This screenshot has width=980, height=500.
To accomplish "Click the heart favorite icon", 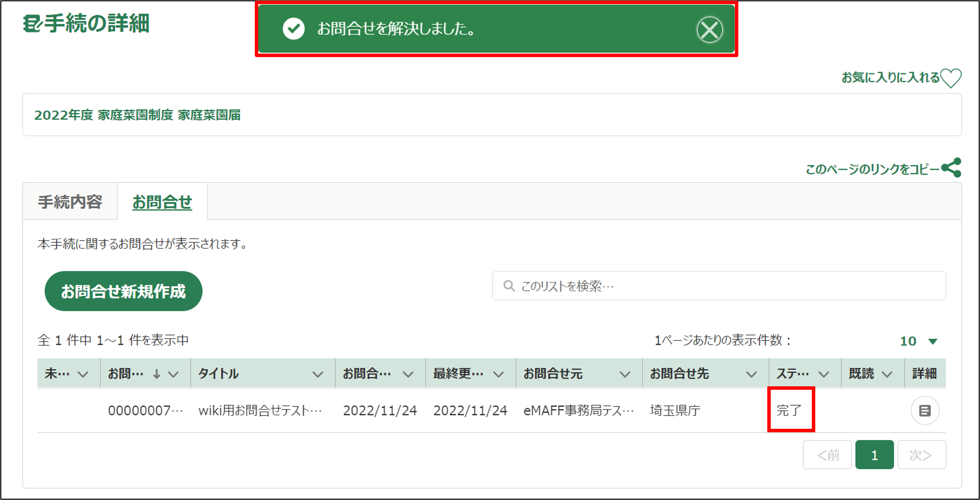I will 950,78.
